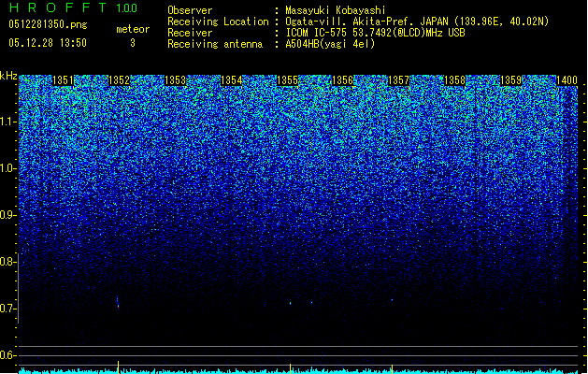Click the 1353 time marker
588x374 pixels.
pos(175,80)
